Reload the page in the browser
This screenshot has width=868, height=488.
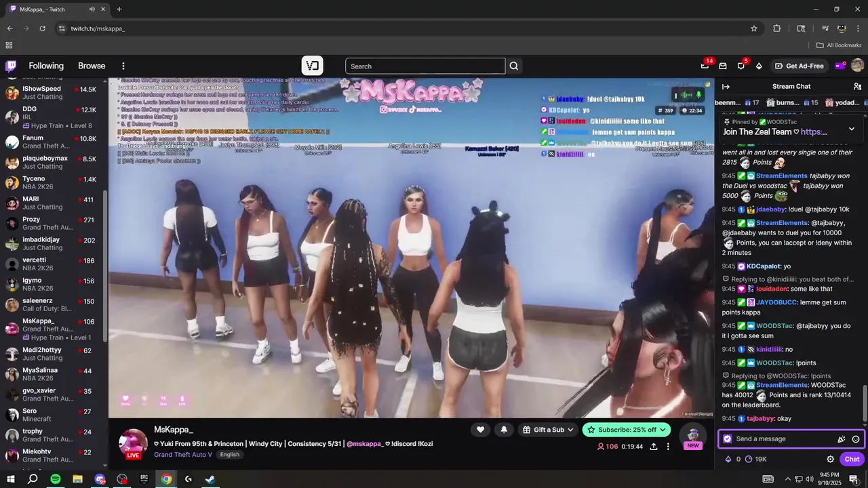pos(42,28)
